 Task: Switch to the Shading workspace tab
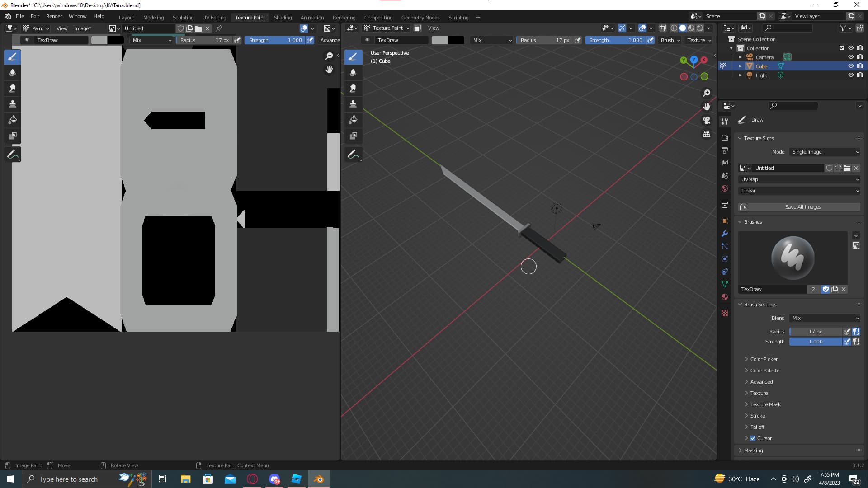coord(283,18)
